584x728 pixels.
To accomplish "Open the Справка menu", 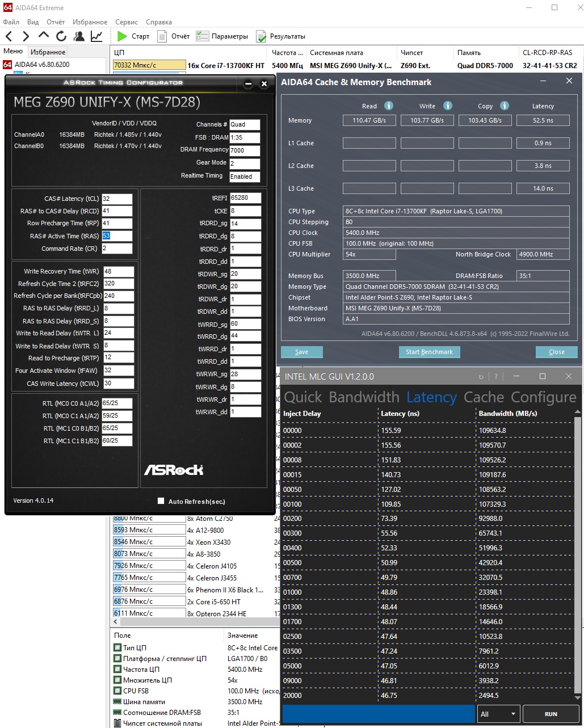I will point(159,22).
